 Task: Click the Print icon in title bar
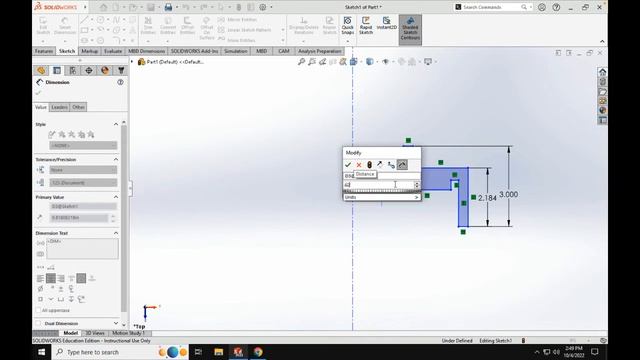(x=168, y=7)
